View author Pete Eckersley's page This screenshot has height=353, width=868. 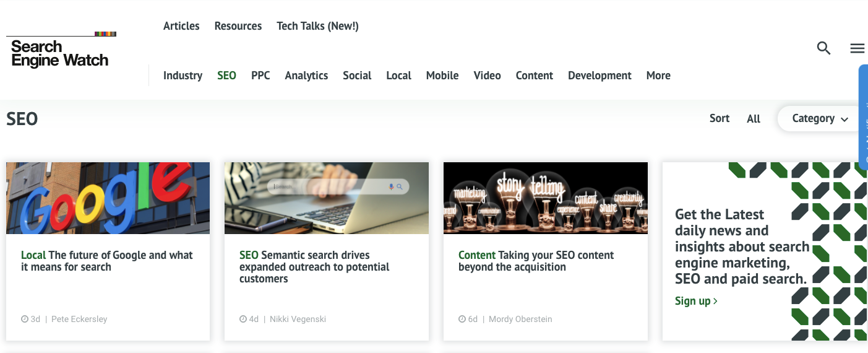click(x=79, y=319)
